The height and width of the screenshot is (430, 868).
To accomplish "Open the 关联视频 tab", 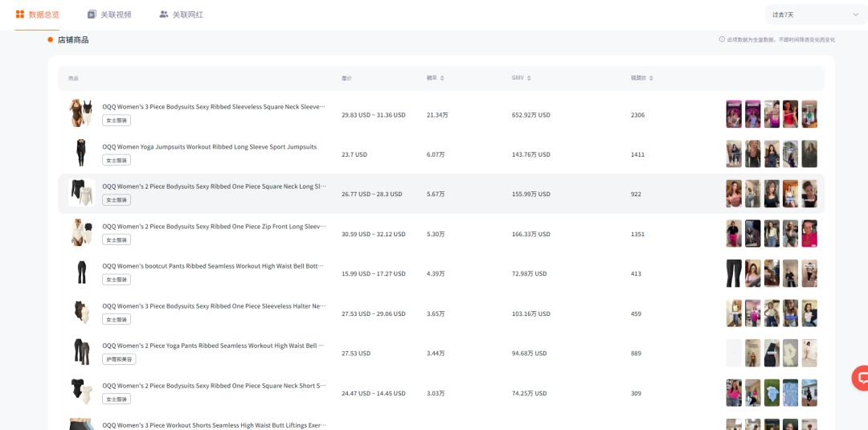I will (x=109, y=15).
